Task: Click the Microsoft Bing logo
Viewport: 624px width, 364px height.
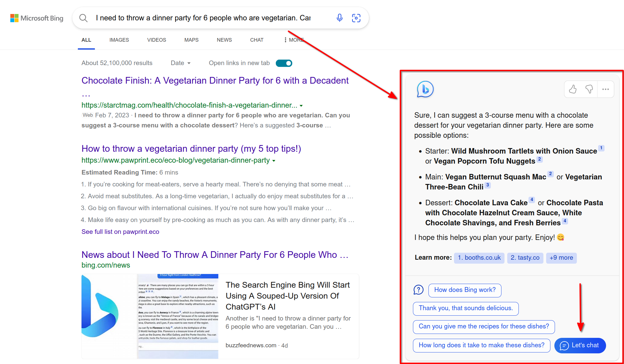Action: point(37,18)
